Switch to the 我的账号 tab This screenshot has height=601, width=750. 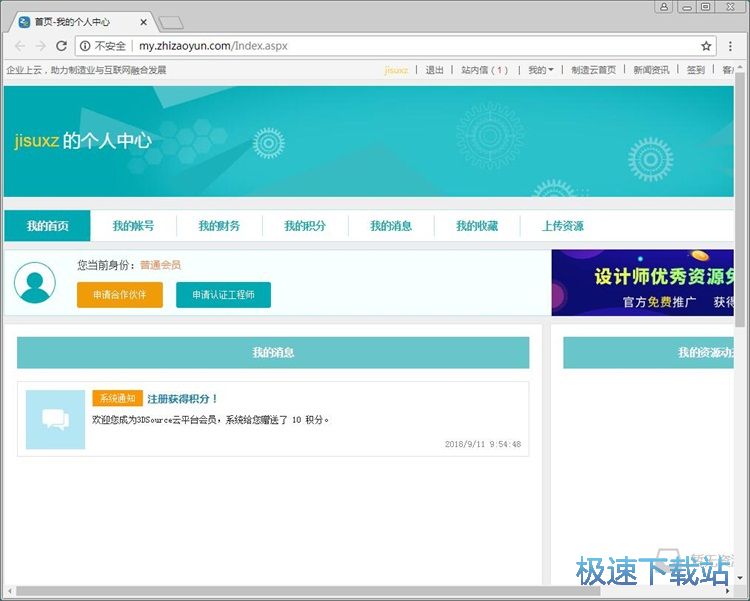tap(133, 226)
